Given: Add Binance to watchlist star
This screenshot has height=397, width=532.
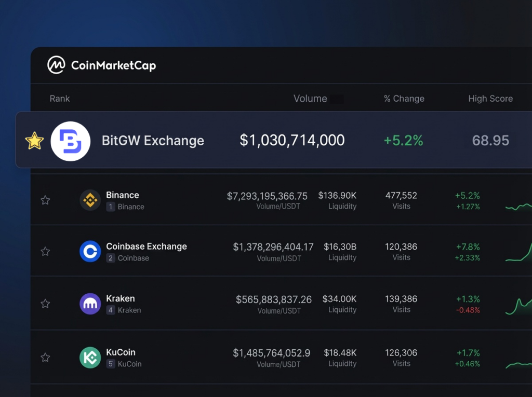Looking at the screenshot, I should click(x=45, y=200).
